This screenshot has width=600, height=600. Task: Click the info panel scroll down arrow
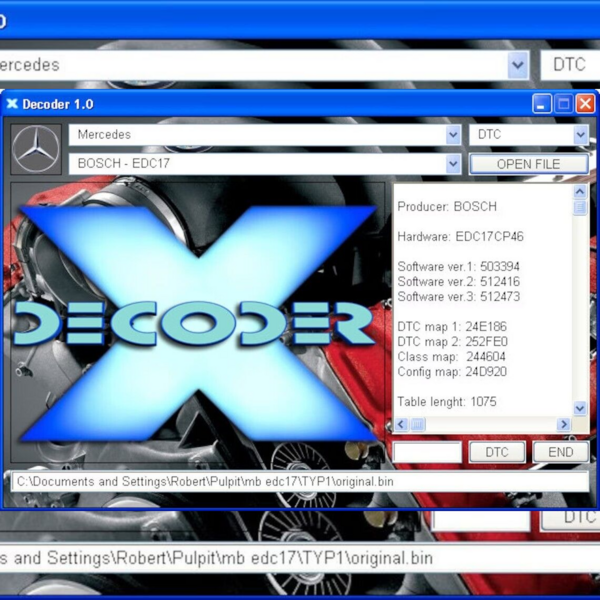pos(580,408)
